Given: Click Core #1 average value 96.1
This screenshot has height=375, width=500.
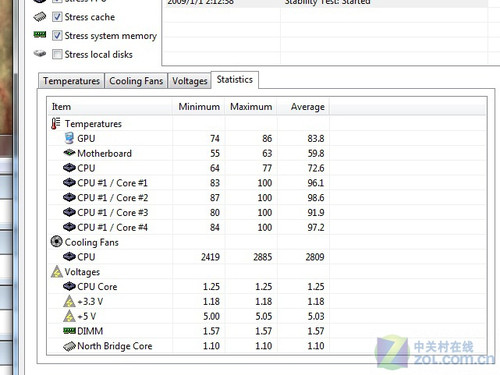Looking at the screenshot, I should coord(316,183).
